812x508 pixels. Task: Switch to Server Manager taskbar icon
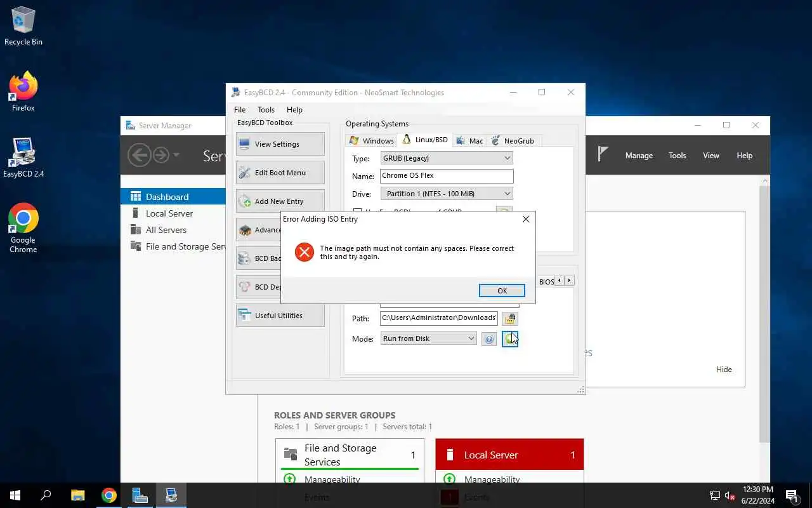tap(140, 495)
